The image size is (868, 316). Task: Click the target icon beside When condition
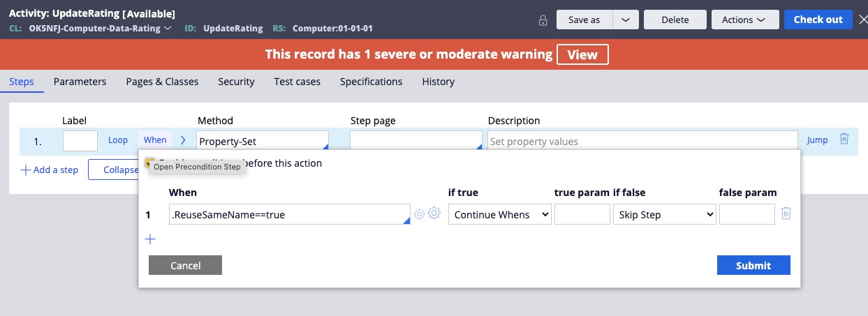coord(419,214)
